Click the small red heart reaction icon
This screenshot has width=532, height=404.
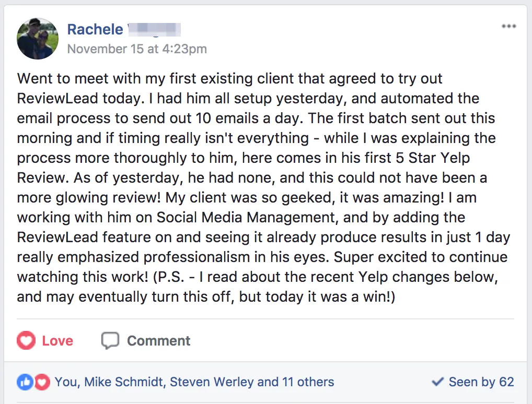coord(42,382)
